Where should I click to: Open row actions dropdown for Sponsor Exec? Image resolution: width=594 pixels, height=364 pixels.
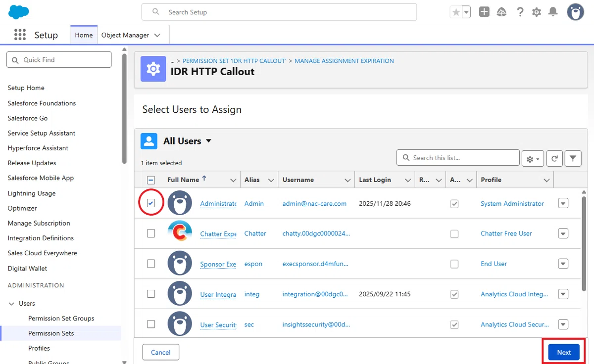click(x=563, y=264)
